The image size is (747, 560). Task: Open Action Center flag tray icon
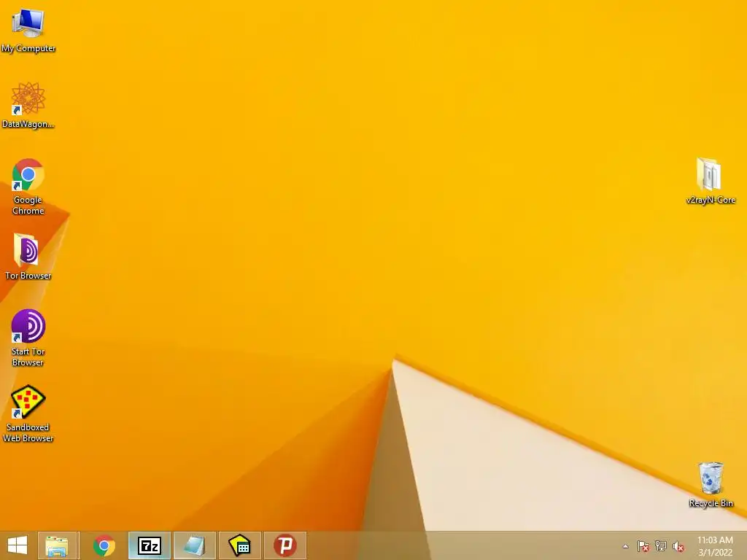click(643, 546)
